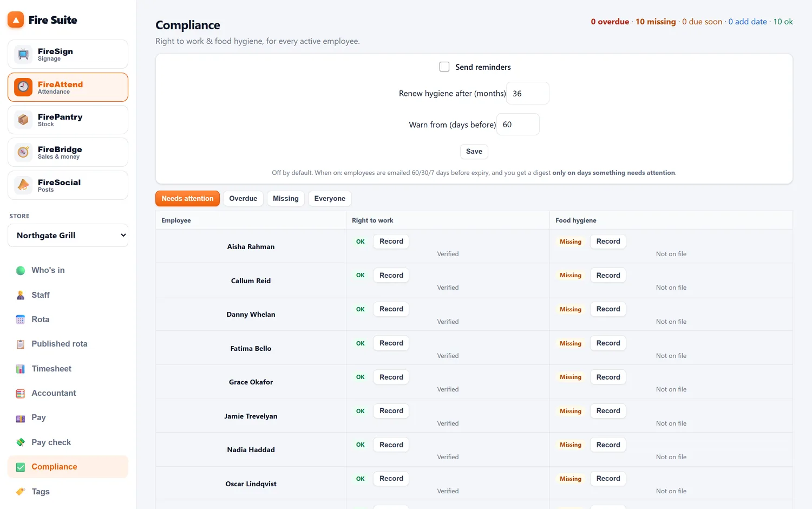The image size is (812, 509).
Task: Click the Timesheet chart icon
Action: 21,369
